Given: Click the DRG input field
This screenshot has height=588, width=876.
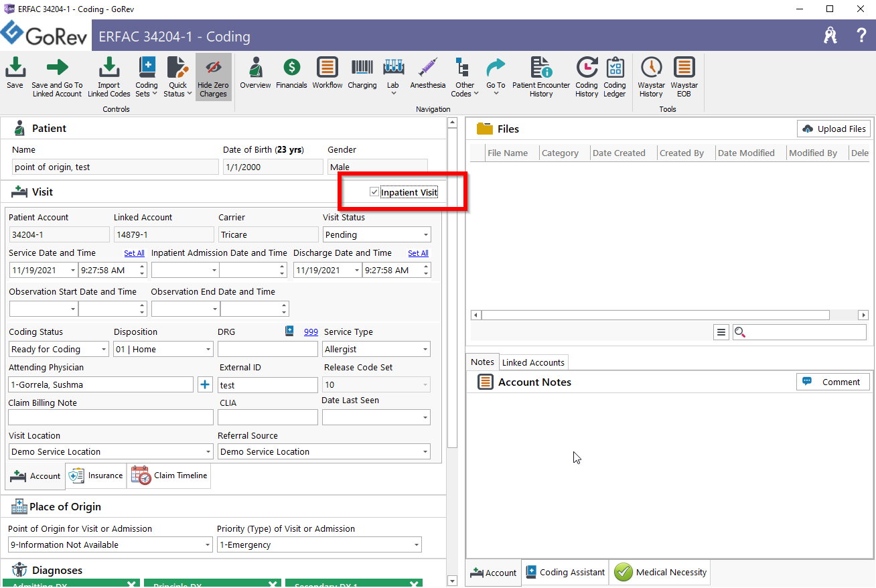Looking at the screenshot, I should [x=268, y=349].
